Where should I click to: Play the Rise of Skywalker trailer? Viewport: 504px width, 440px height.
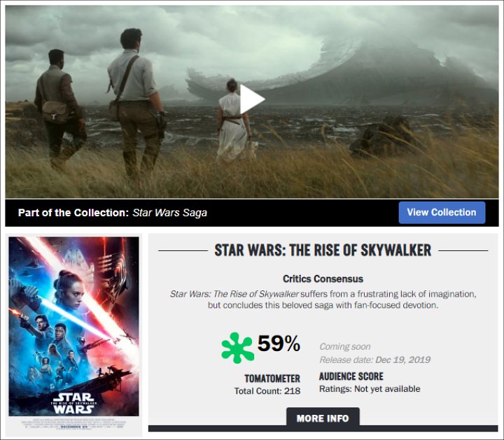pyautogui.click(x=252, y=99)
